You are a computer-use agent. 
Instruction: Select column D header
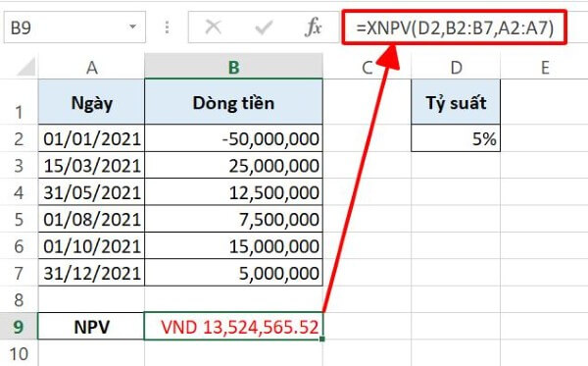[x=456, y=68]
